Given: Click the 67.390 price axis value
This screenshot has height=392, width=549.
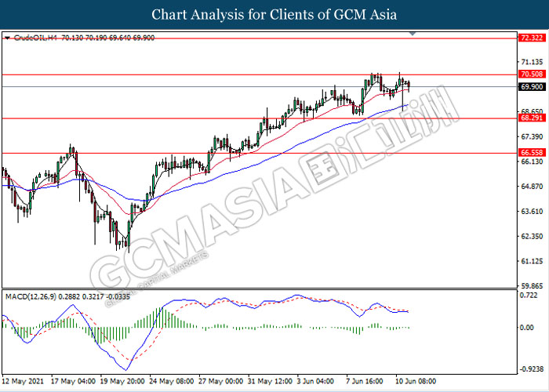Looking at the screenshot, I should (x=532, y=136).
